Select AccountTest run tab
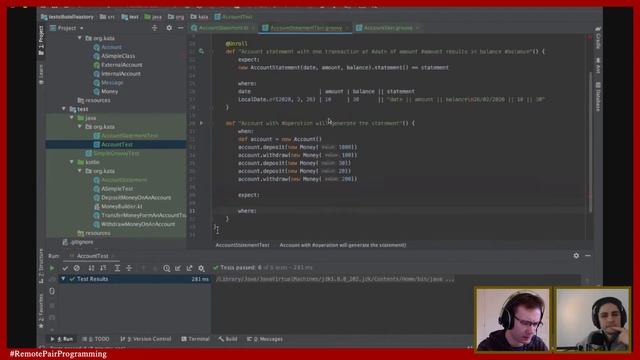 tap(92, 256)
